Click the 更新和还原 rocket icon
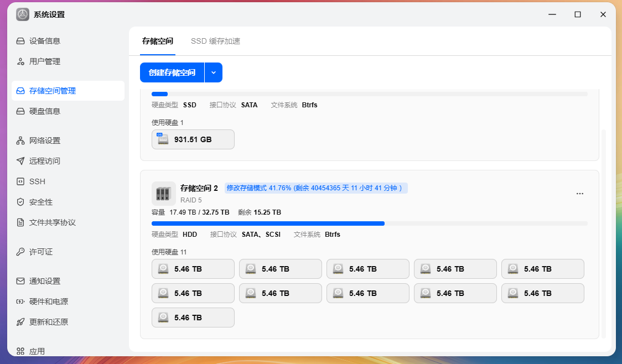The width and height of the screenshot is (622, 364). coord(20,322)
